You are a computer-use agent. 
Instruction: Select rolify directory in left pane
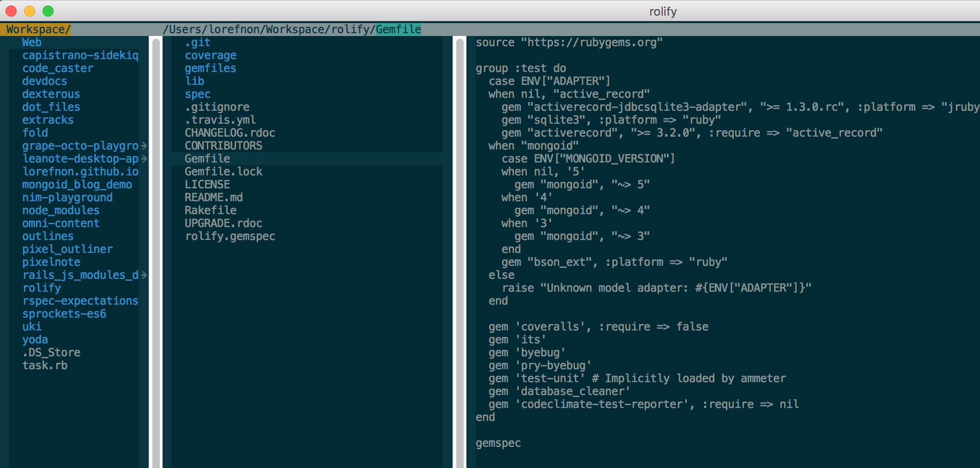pyautogui.click(x=42, y=288)
